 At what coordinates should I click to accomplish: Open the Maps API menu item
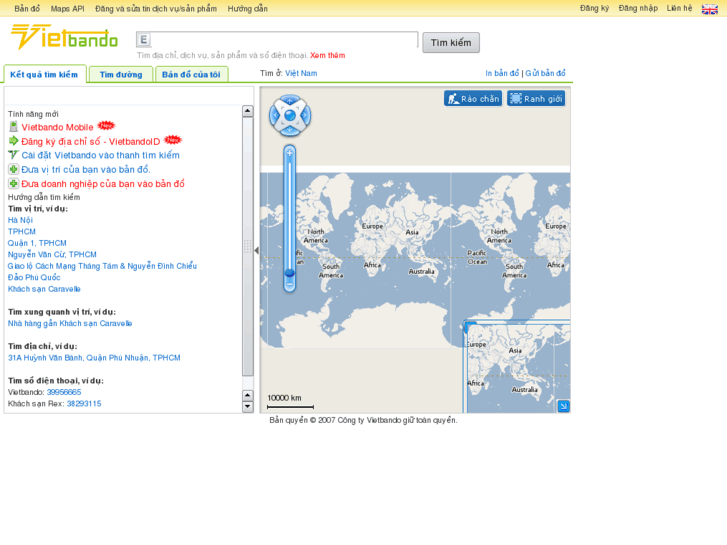[68, 8]
